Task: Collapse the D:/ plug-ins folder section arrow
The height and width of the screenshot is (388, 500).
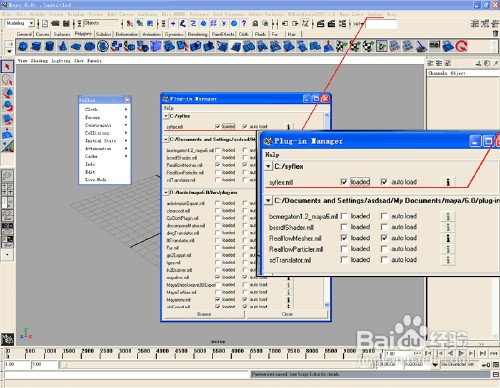Action: tap(166, 192)
